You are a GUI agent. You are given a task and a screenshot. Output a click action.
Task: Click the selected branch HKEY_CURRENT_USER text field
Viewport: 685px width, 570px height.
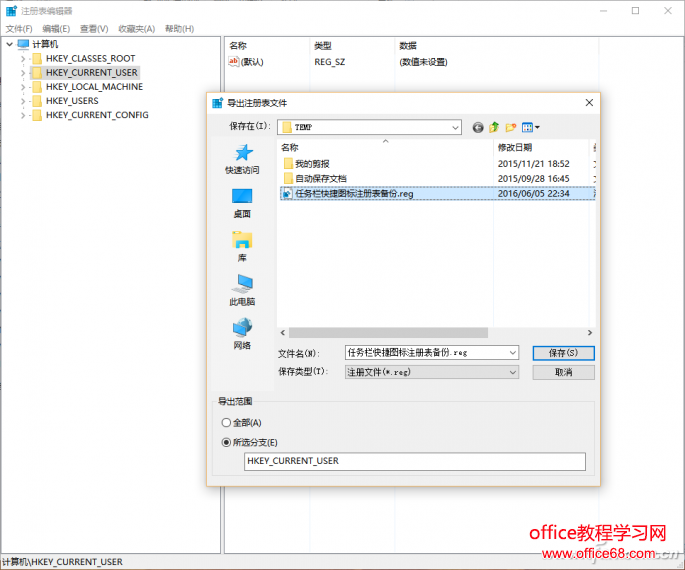(x=415, y=461)
